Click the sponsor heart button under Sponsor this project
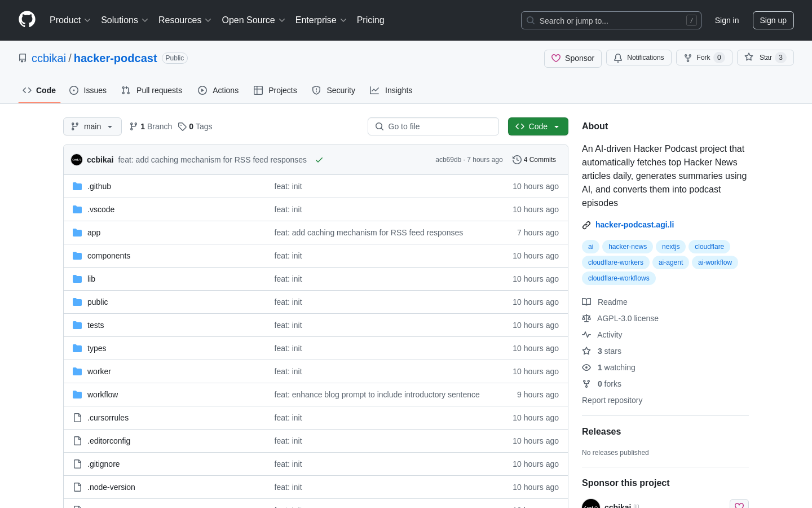812x508 pixels. [x=739, y=505]
